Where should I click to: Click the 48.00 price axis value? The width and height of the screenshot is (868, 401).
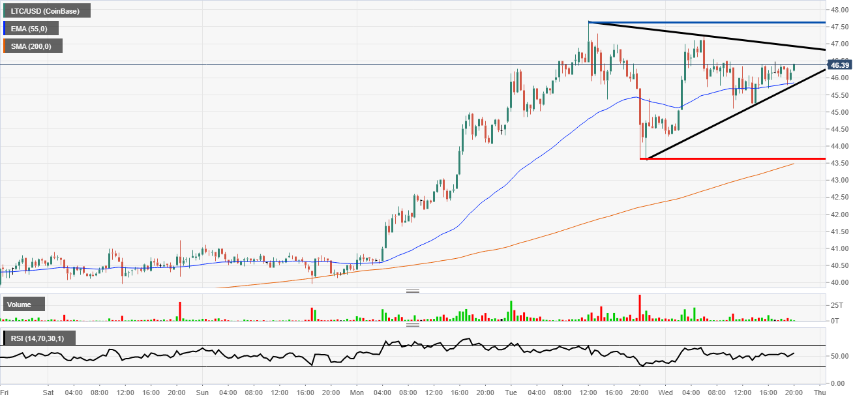(x=840, y=10)
